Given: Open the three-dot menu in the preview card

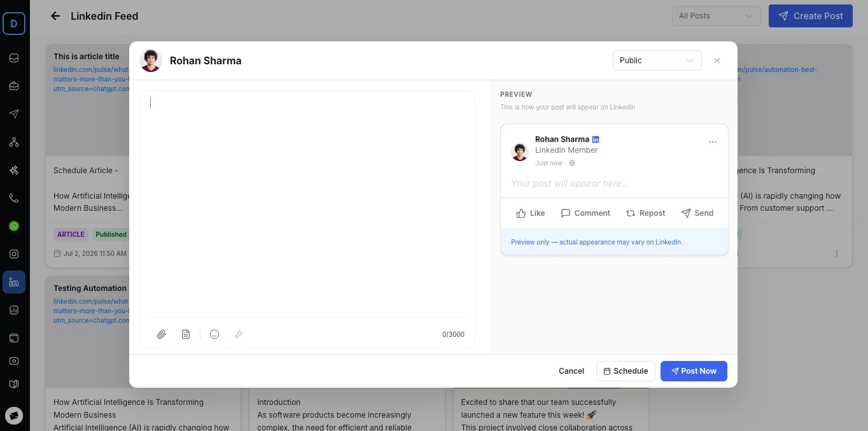Looking at the screenshot, I should (713, 142).
